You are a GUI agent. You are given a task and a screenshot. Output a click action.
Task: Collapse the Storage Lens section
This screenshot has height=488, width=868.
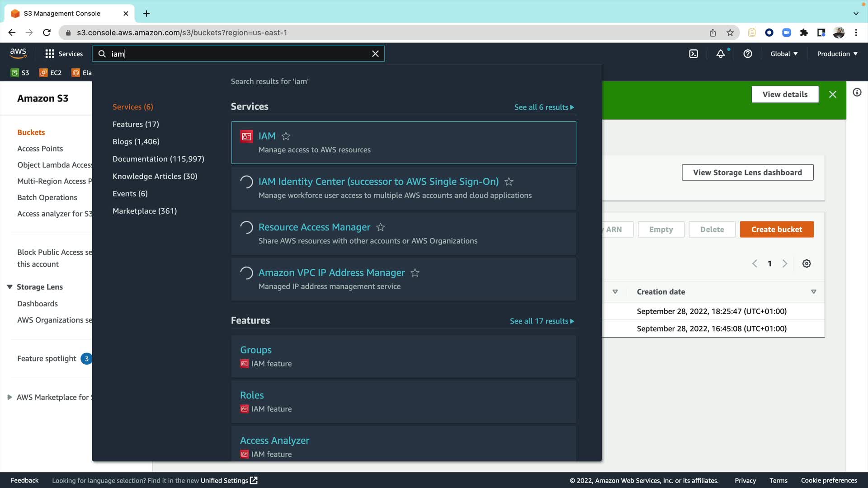[x=9, y=287]
